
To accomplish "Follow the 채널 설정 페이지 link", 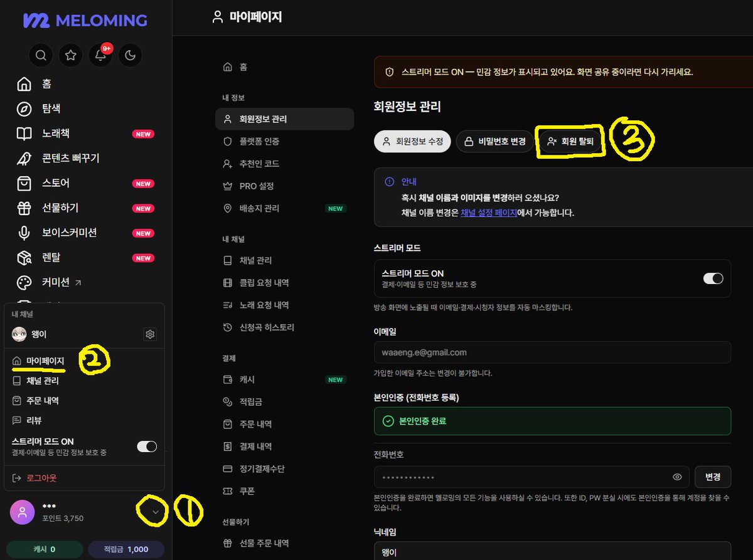I will click(x=488, y=213).
